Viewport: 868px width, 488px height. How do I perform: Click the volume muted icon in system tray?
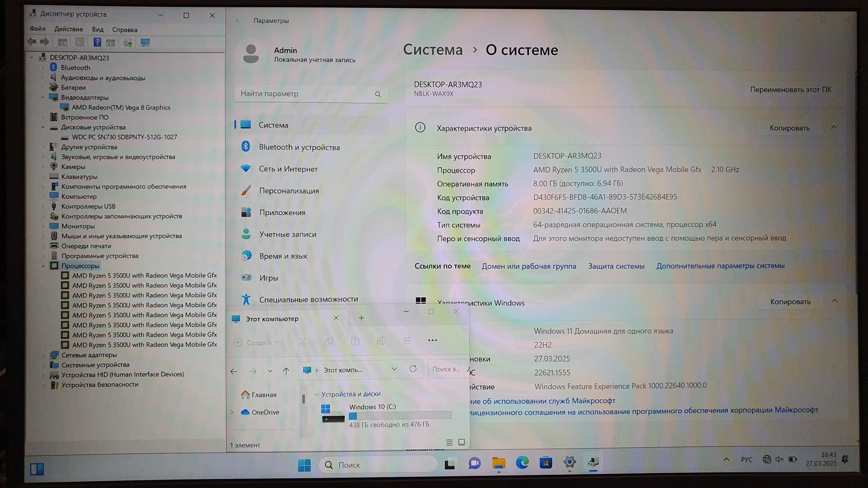779,460
